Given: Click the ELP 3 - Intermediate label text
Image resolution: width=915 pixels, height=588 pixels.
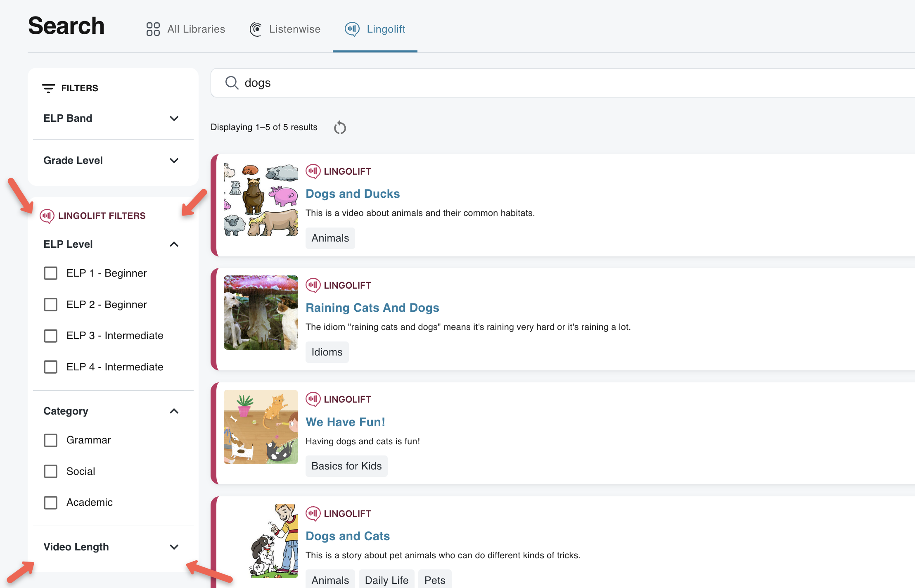Looking at the screenshot, I should pos(115,336).
